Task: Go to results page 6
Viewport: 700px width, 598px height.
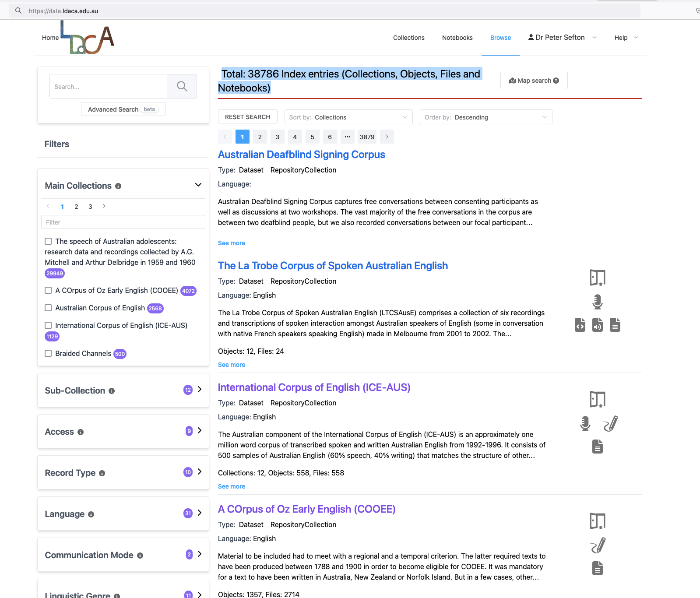Action: point(330,137)
